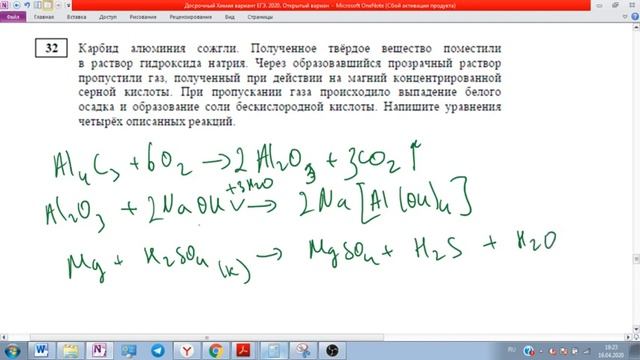Show hidden tray icons arrow
This screenshot has height=360, width=640.
click(x=542, y=351)
